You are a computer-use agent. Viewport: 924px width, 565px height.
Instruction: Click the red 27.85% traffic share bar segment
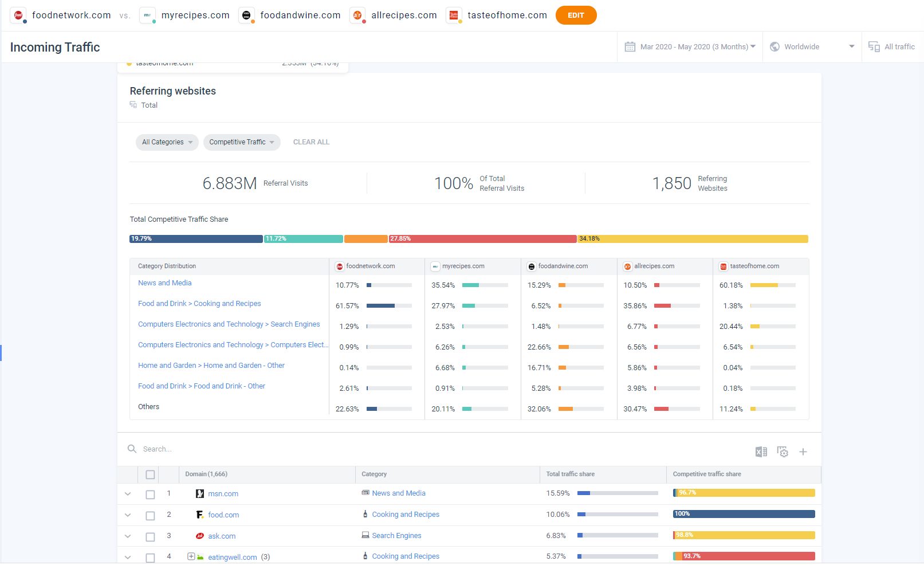483,239
